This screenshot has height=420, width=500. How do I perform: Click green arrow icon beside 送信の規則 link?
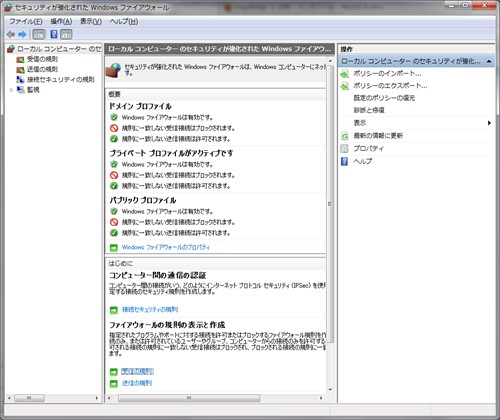click(114, 384)
